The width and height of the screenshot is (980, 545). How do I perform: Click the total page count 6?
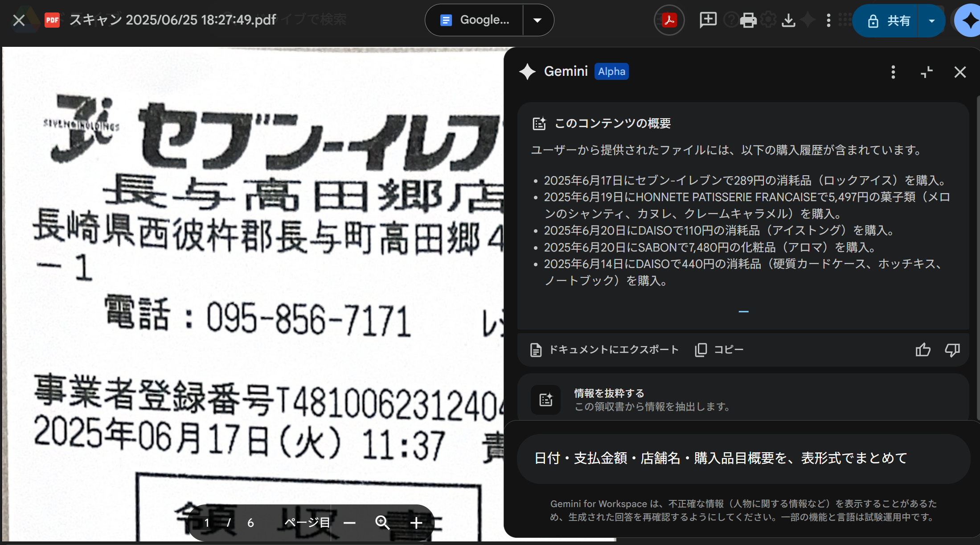(x=250, y=523)
